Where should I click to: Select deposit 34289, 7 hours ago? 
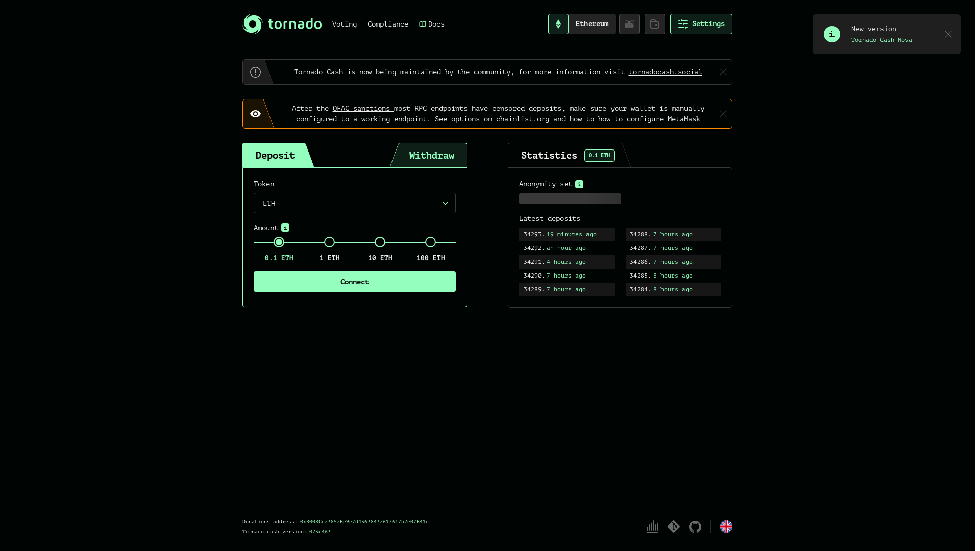click(567, 289)
